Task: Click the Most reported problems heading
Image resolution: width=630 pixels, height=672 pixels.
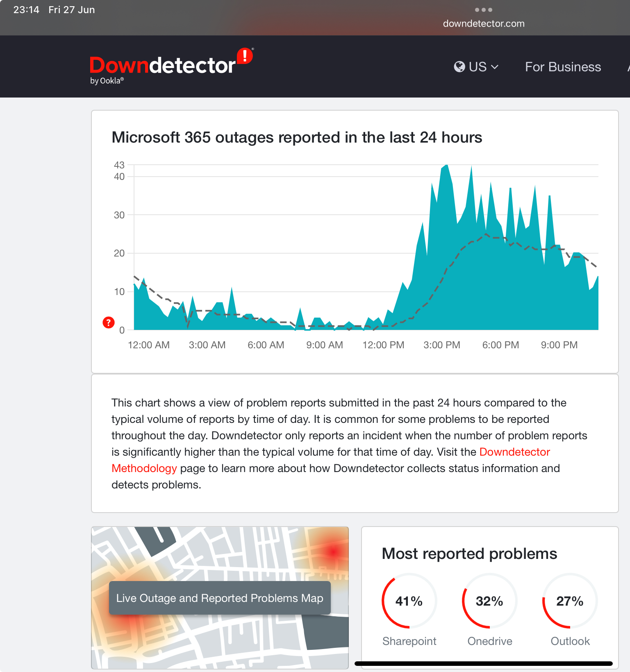Action: [469, 554]
